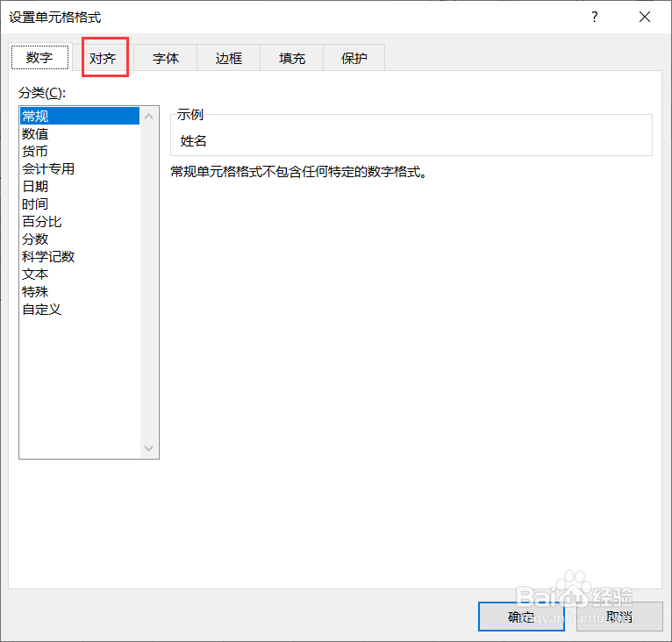Pick the 百分比 category

[80, 222]
